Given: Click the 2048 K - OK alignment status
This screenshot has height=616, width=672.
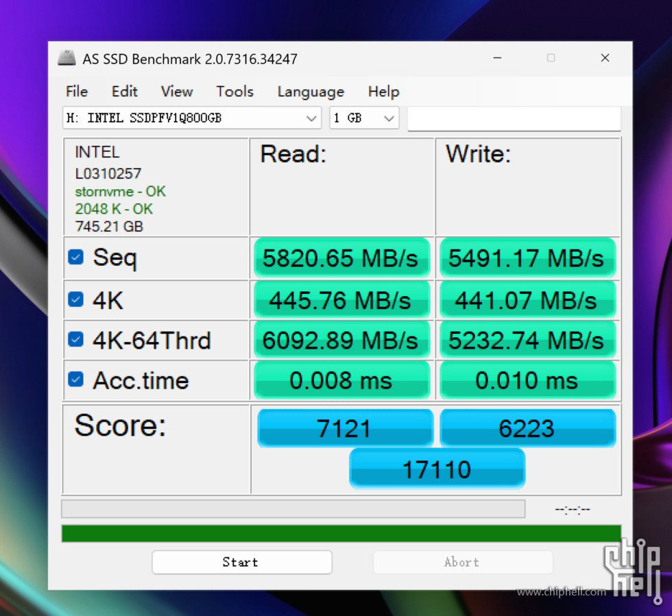Looking at the screenshot, I should (x=114, y=209).
